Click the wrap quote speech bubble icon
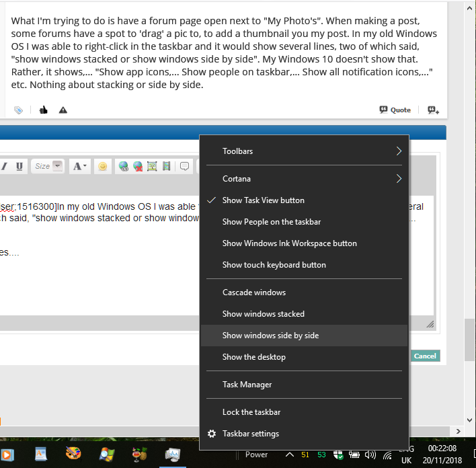 [184, 166]
